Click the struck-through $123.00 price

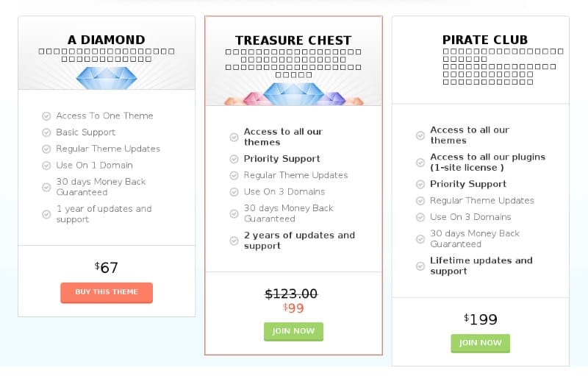291,294
